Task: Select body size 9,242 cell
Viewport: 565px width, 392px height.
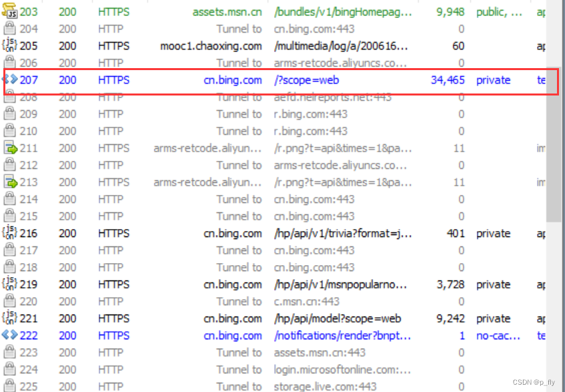Action: [450, 319]
